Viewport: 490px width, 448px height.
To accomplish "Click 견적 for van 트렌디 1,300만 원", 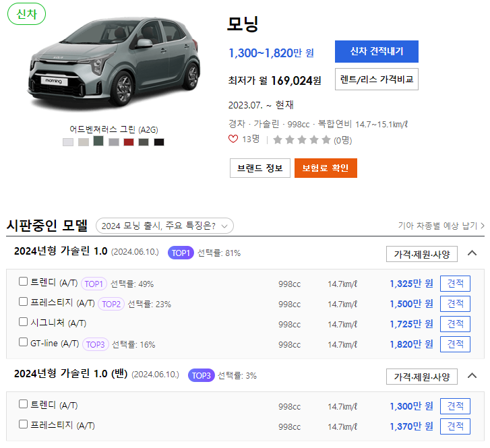I will [455, 406].
